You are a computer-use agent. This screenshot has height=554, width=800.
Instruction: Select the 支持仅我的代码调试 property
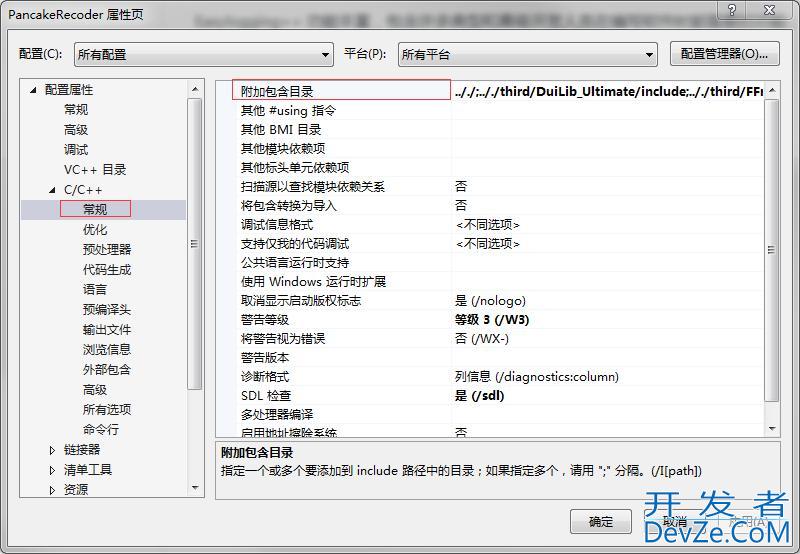point(295,243)
